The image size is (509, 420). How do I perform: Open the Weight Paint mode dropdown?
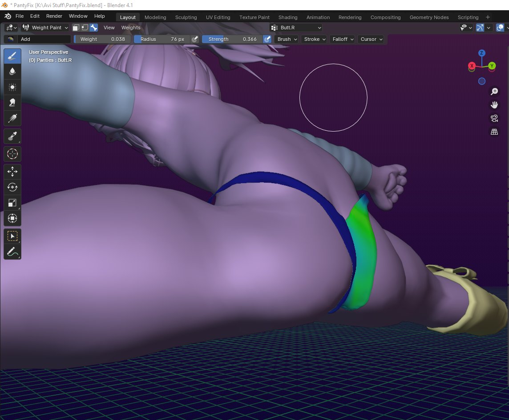point(45,28)
